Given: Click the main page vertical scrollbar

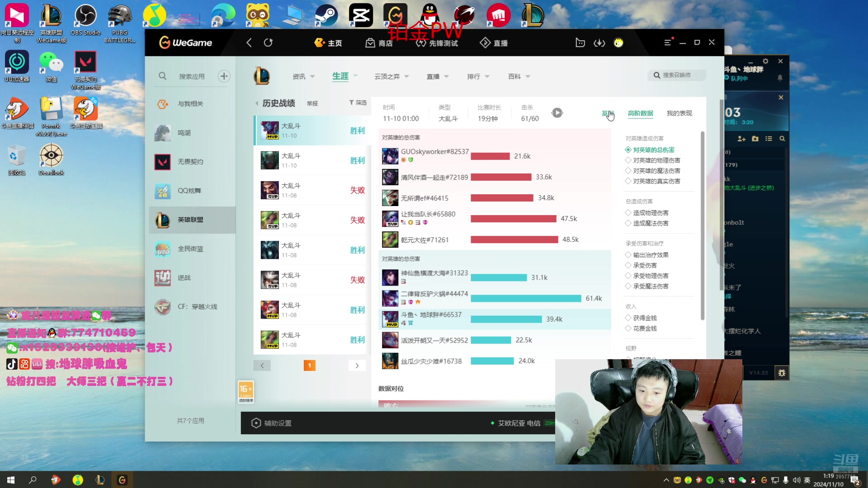Looking at the screenshot, I should pos(721,194).
